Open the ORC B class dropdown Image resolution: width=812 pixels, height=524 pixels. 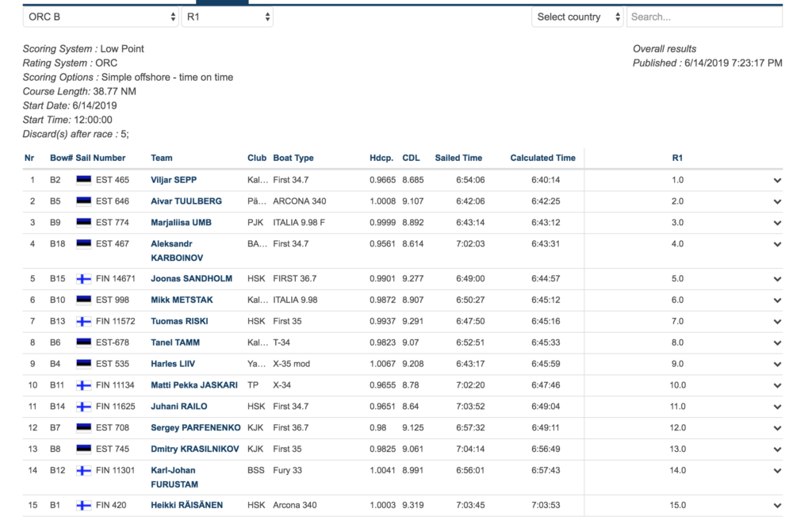tap(101, 17)
